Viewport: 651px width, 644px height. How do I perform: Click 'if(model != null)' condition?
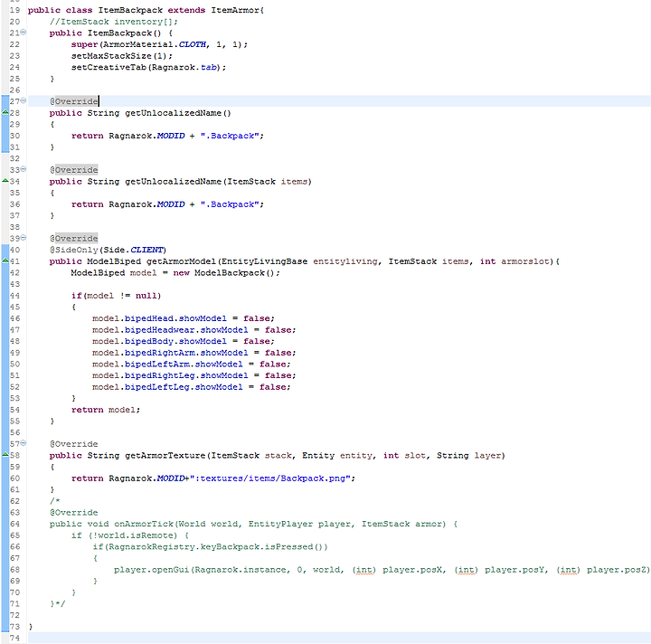[116, 296]
